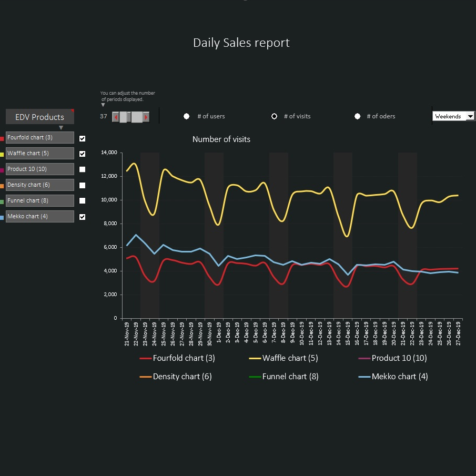Uncheck the Mekko chart (4) checkbox

tap(82, 216)
